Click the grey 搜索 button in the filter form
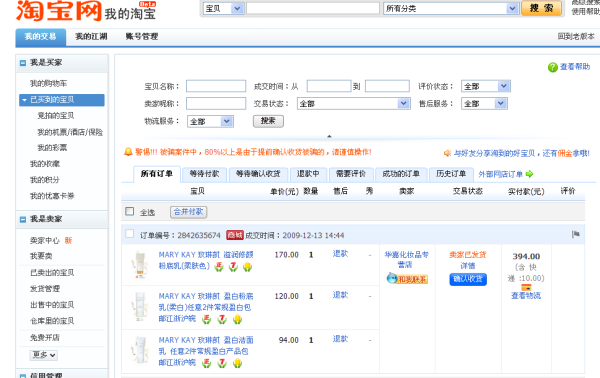The image size is (600, 378). 268,121
